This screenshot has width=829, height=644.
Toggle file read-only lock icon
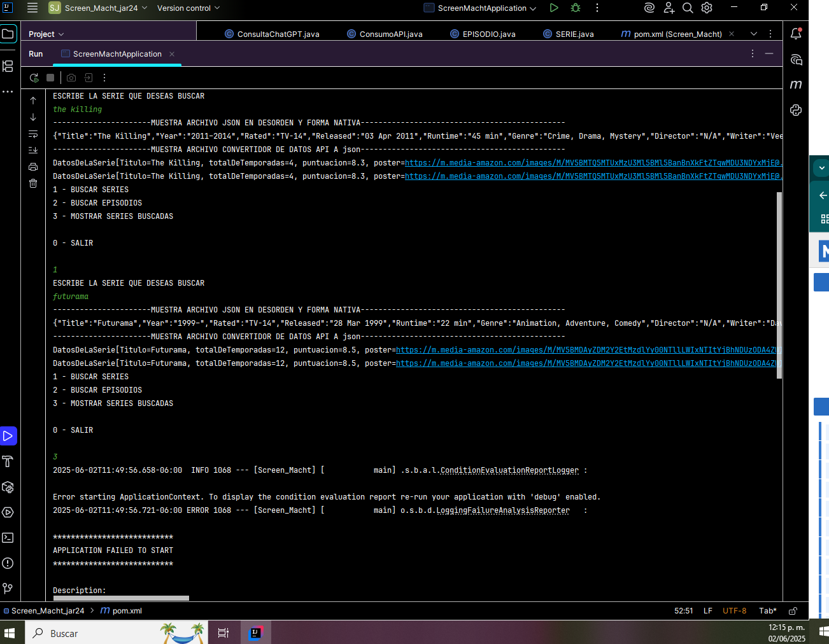(793, 611)
